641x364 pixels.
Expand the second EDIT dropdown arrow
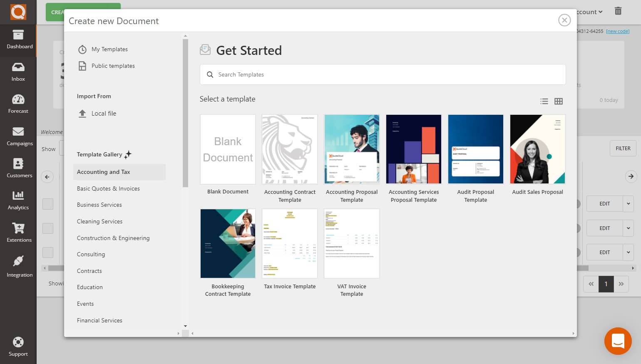629,228
